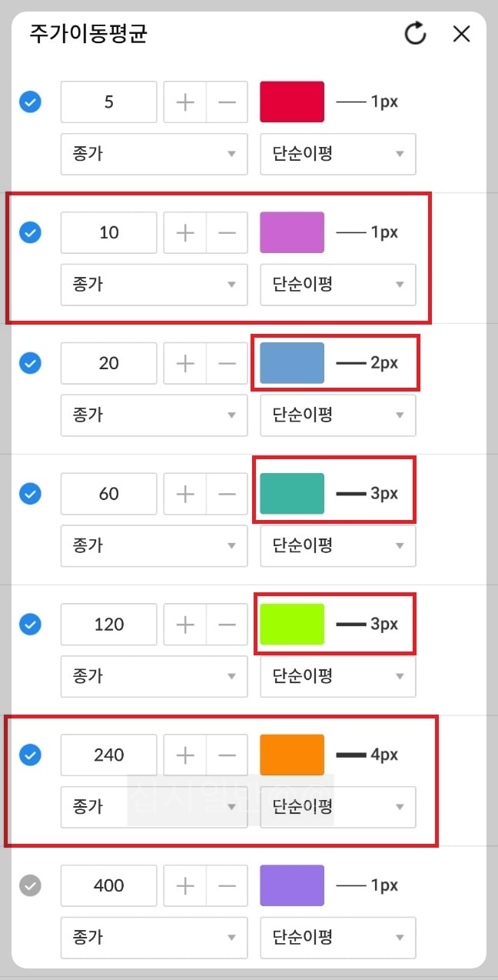Close the 주가이동평균 settings dialog
The image size is (498, 980).
(461, 34)
